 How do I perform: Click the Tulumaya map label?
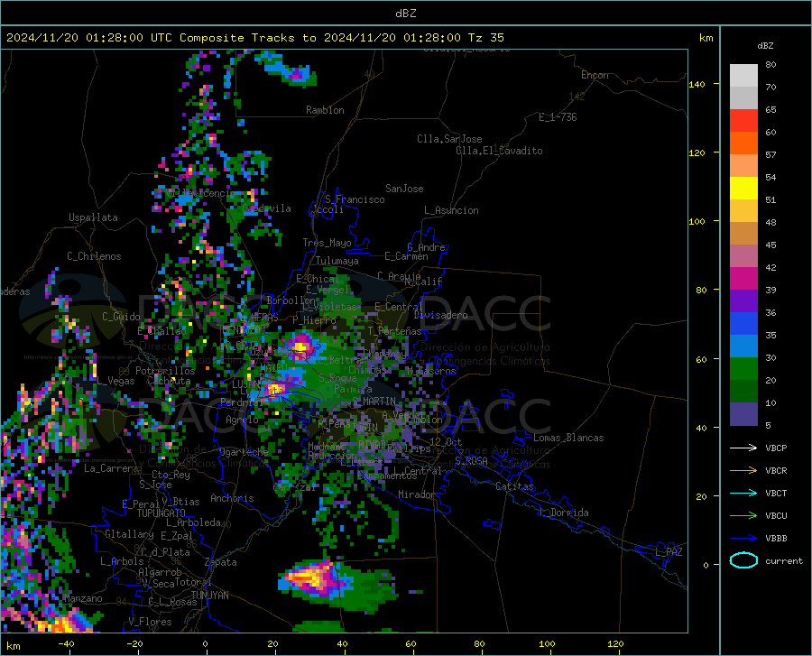(x=337, y=261)
